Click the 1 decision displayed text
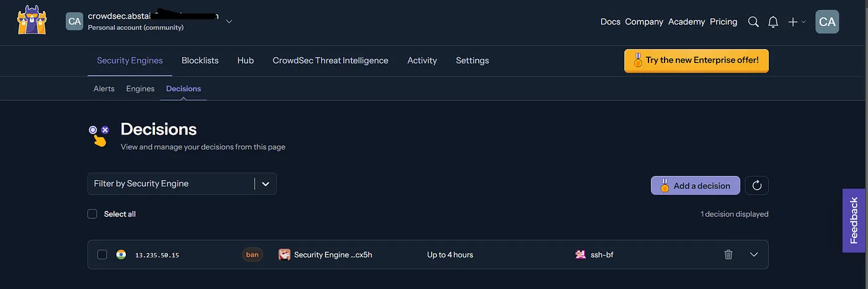868x289 pixels. [x=735, y=214]
